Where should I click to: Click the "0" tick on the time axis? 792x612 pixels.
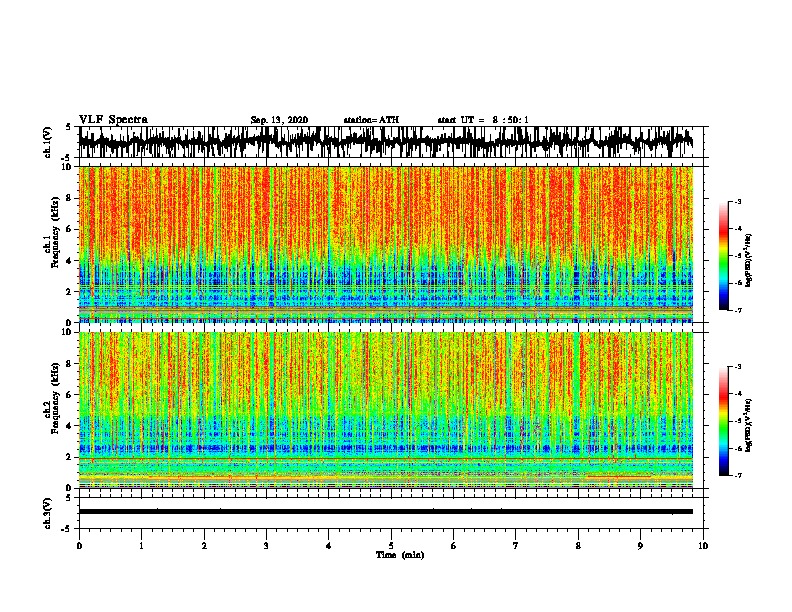pyautogui.click(x=79, y=546)
